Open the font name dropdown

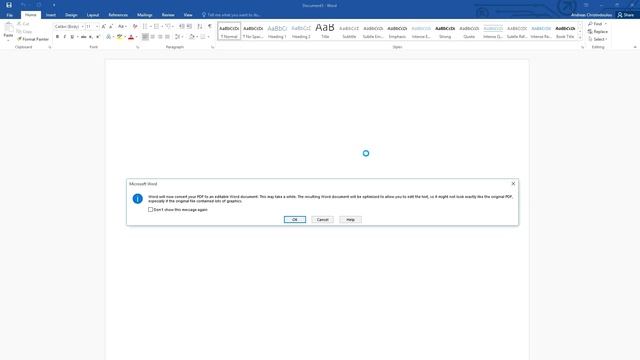(82, 27)
